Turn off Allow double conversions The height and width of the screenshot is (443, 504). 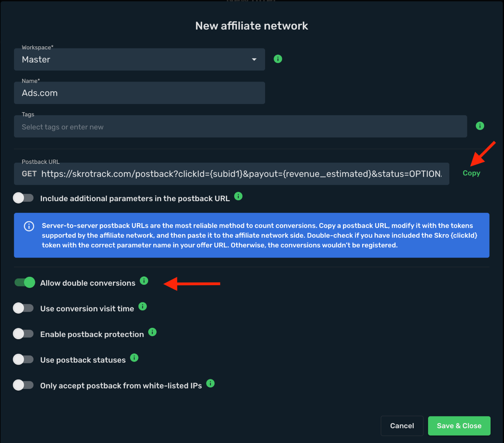click(x=25, y=282)
